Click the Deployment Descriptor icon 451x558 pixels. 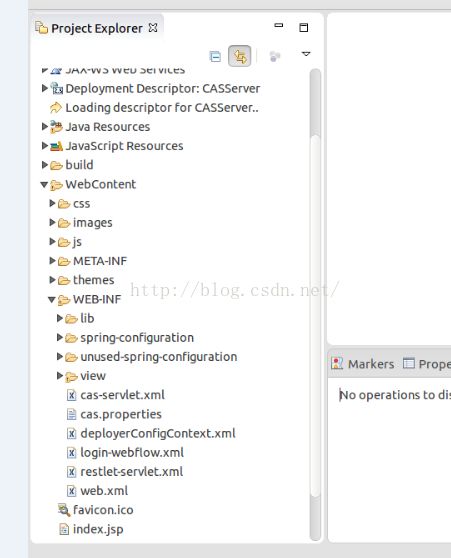(56, 88)
